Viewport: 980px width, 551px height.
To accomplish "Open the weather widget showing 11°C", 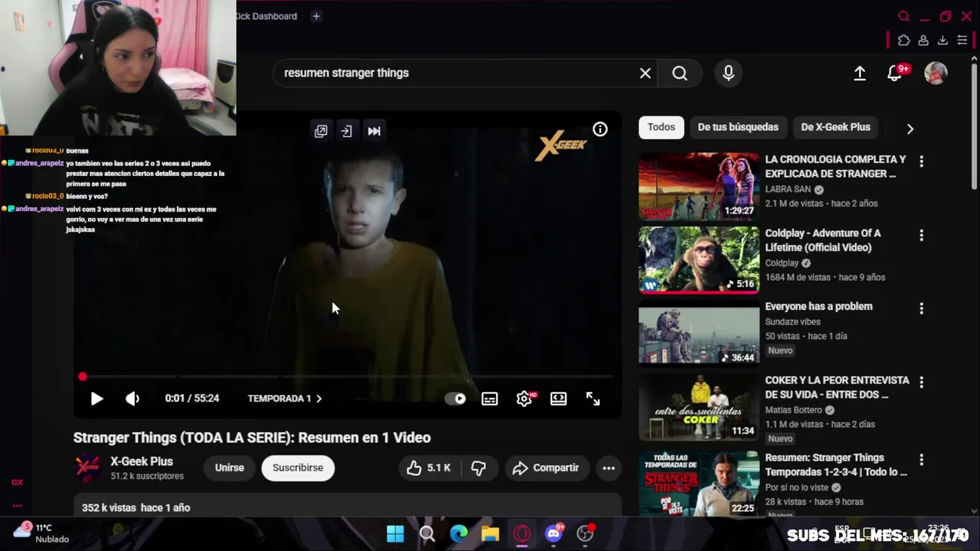I will [x=41, y=533].
